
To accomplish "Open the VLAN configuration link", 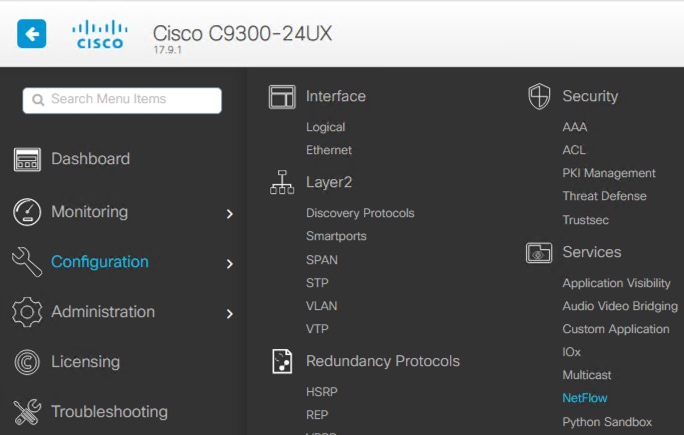I will pos(321,306).
